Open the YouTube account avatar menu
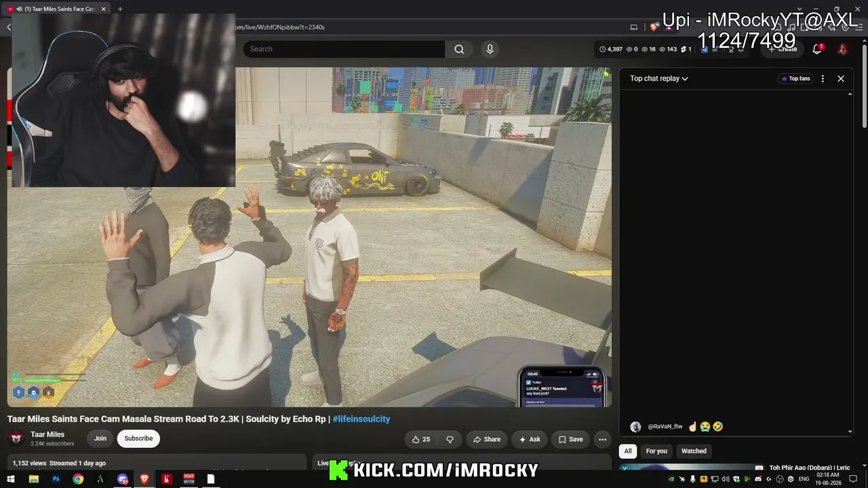The image size is (868, 488). pyautogui.click(x=842, y=49)
